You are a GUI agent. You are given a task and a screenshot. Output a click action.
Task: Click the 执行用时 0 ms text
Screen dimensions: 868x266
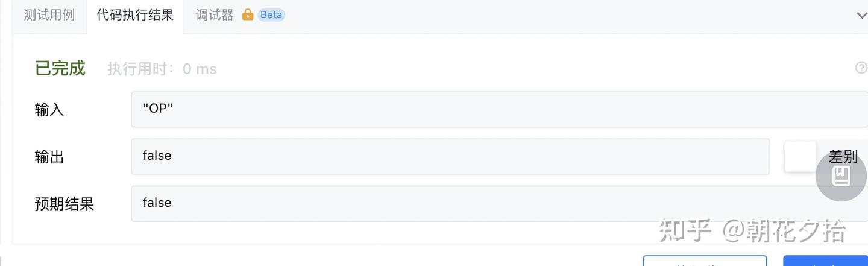tap(162, 69)
